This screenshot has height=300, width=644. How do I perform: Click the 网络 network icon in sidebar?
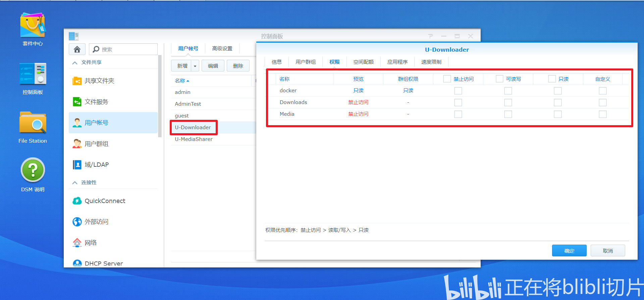pyautogui.click(x=77, y=243)
